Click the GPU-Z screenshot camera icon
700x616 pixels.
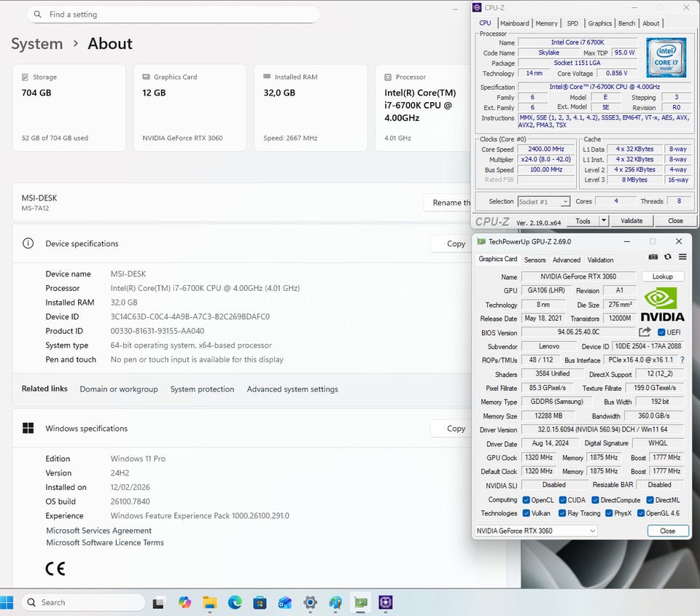click(654, 257)
